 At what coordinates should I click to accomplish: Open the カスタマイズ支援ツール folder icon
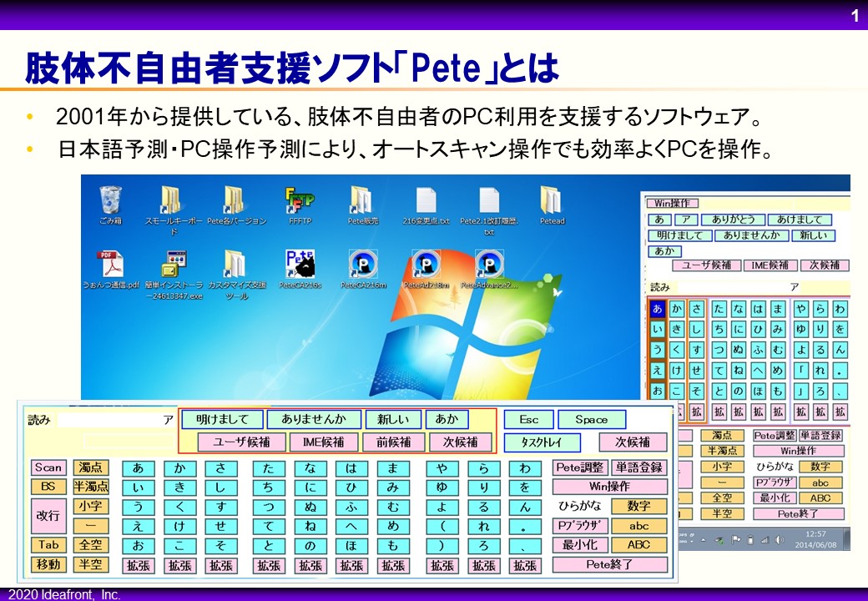237,275
